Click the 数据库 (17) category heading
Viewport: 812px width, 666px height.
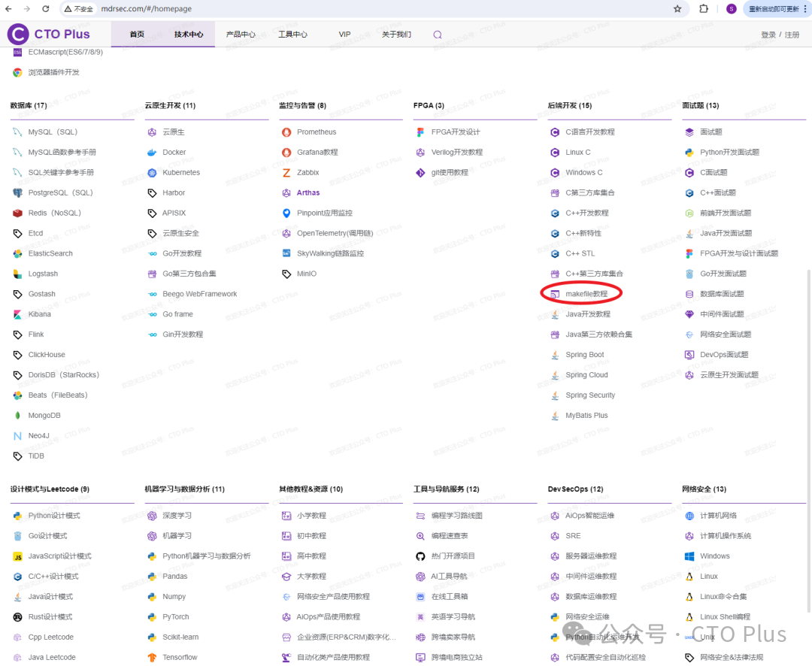[29, 106]
